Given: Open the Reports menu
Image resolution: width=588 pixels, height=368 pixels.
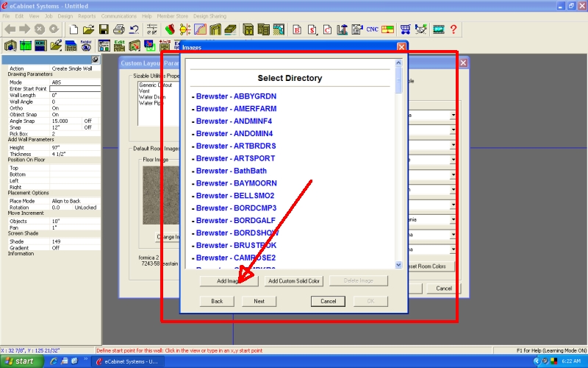Looking at the screenshot, I should click(87, 16).
